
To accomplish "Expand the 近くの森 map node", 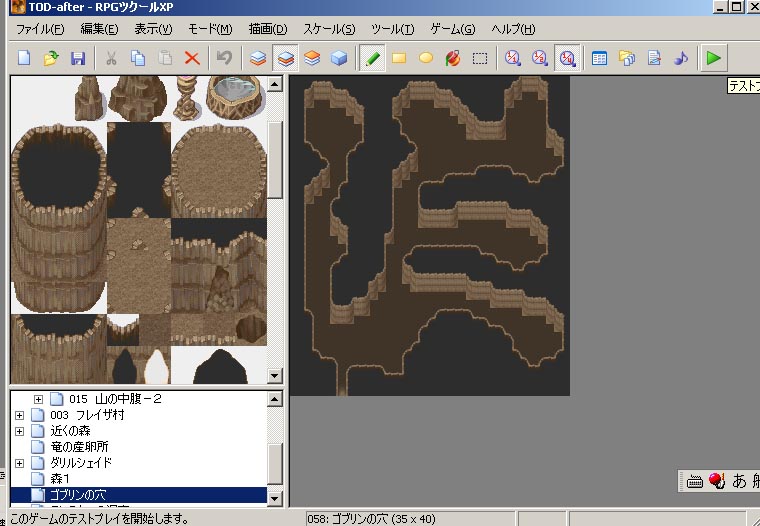I will (x=19, y=431).
